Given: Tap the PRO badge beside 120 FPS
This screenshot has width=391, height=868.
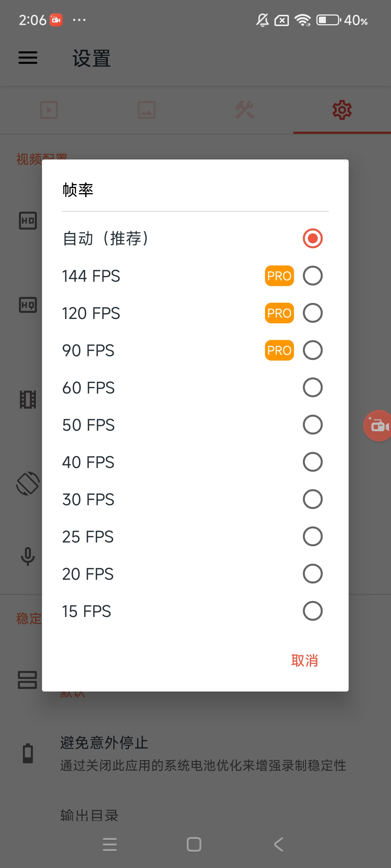Looking at the screenshot, I should pos(279,313).
